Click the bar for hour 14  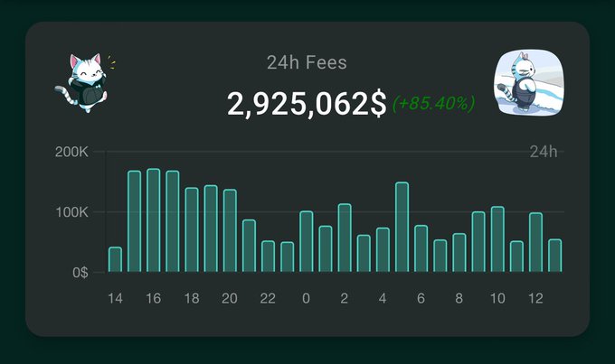[115, 259]
